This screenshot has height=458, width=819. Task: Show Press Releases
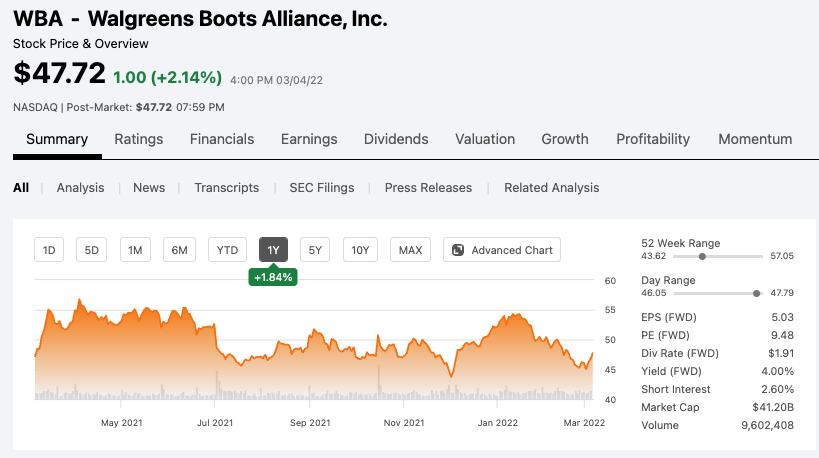pyautogui.click(x=428, y=187)
